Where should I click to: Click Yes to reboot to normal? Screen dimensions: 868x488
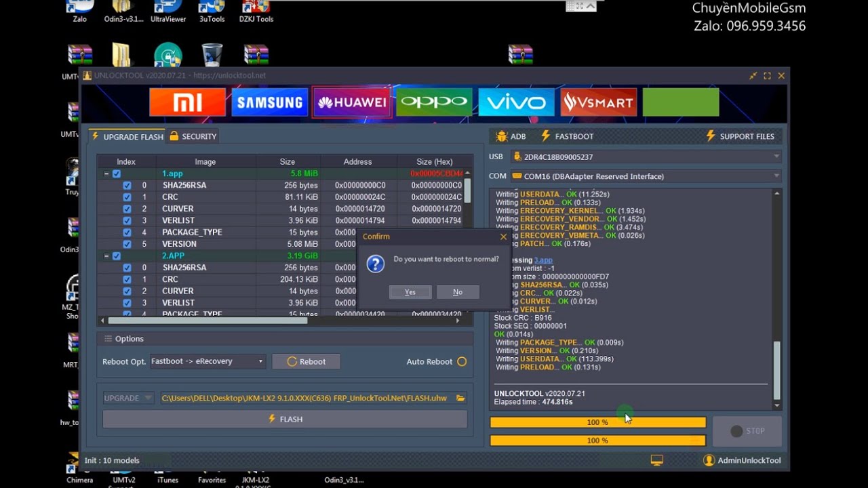coord(410,292)
